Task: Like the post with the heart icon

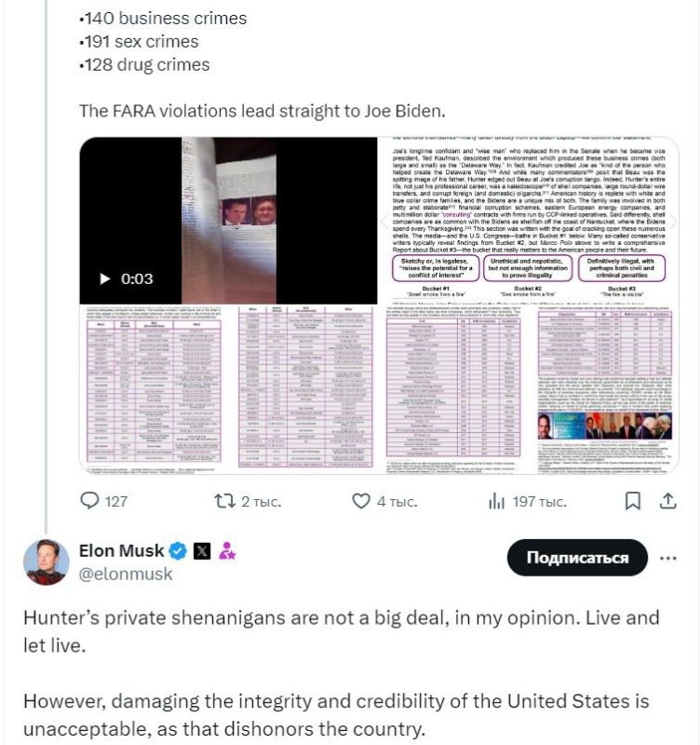Action: point(361,501)
